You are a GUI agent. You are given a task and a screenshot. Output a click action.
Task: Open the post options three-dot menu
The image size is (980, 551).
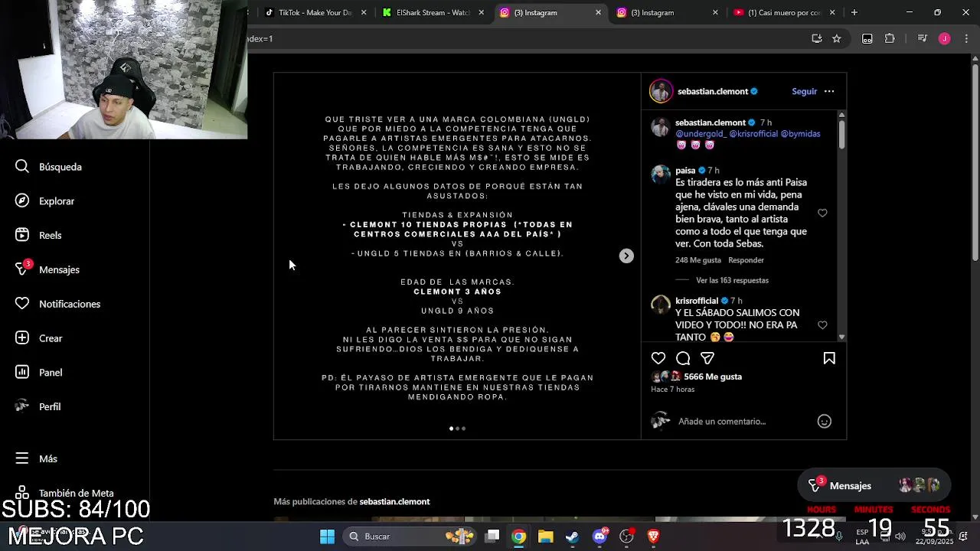(829, 91)
